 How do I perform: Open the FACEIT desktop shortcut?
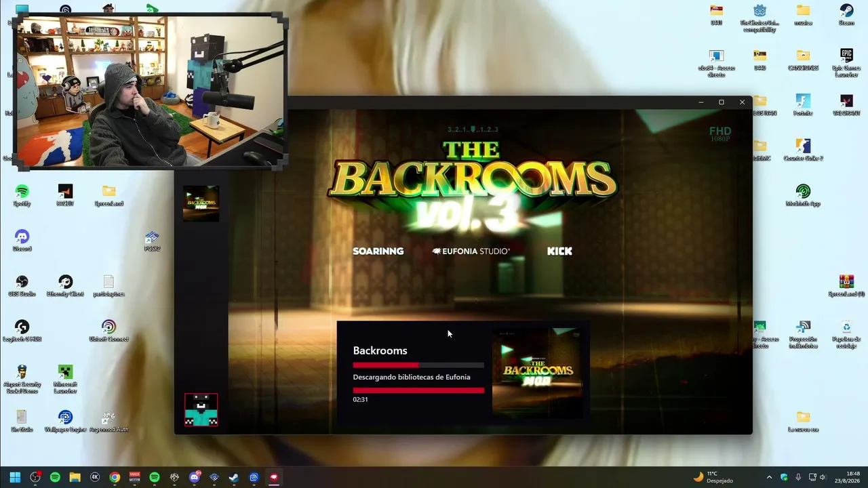[65, 195]
